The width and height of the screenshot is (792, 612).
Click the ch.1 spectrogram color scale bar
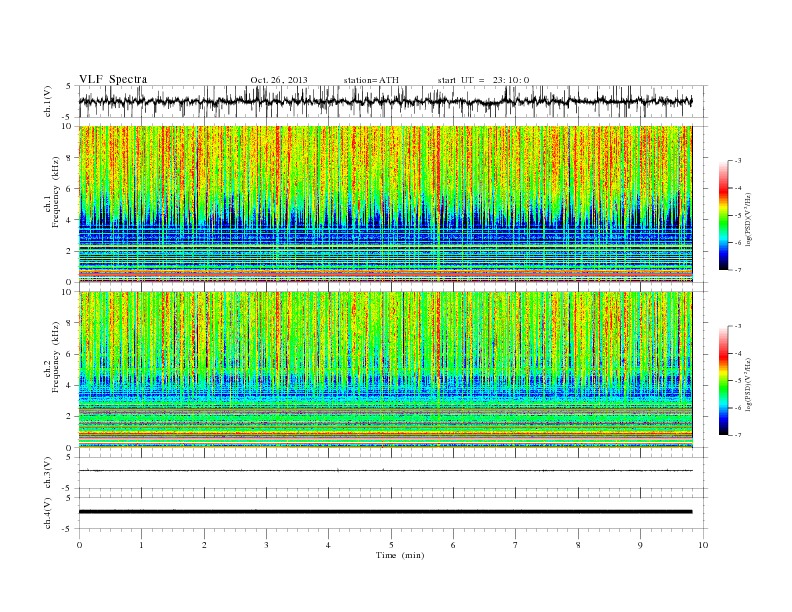[723, 216]
